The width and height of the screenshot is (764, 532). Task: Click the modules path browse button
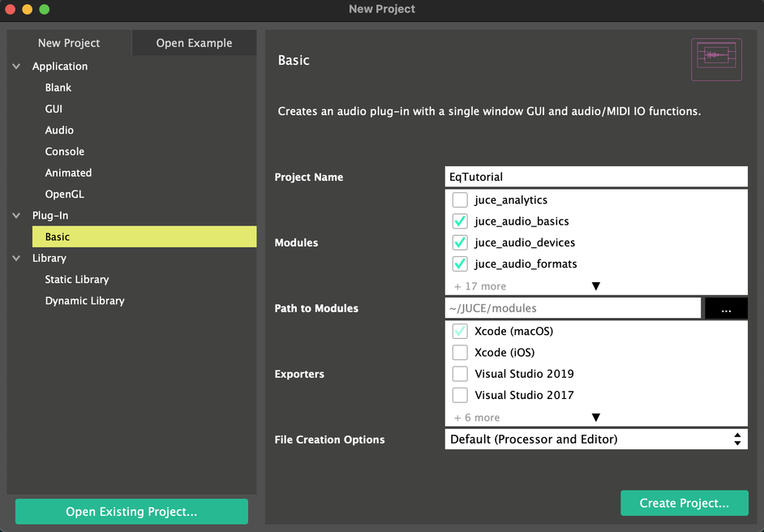click(726, 308)
